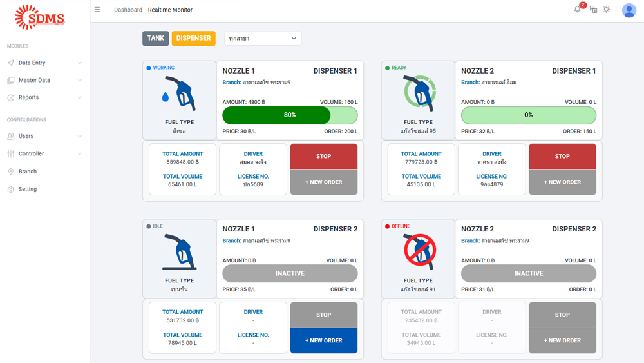
Task: Click the notification bell icon
Action: (577, 10)
